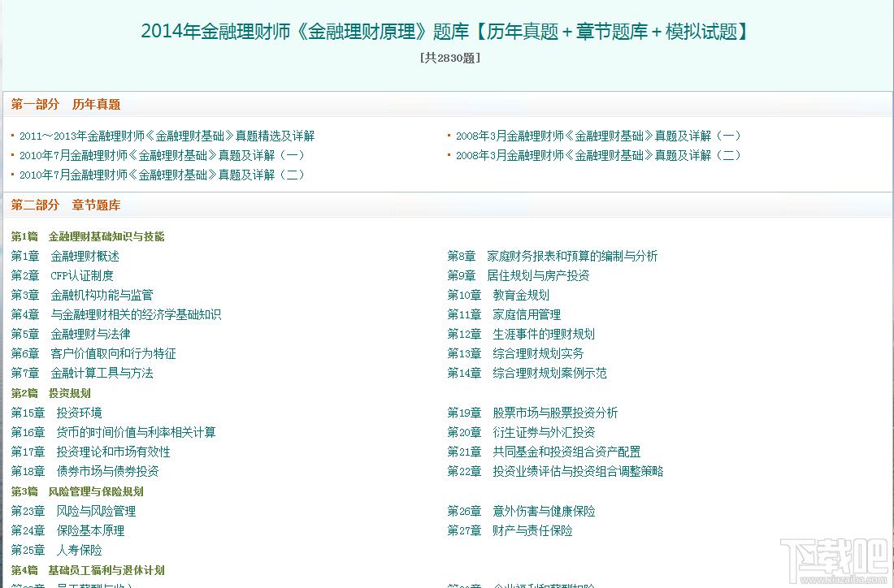The height and width of the screenshot is (588, 894).
Task: Open chapter 第9章 居住规划与房产投资
Action: coord(519,276)
